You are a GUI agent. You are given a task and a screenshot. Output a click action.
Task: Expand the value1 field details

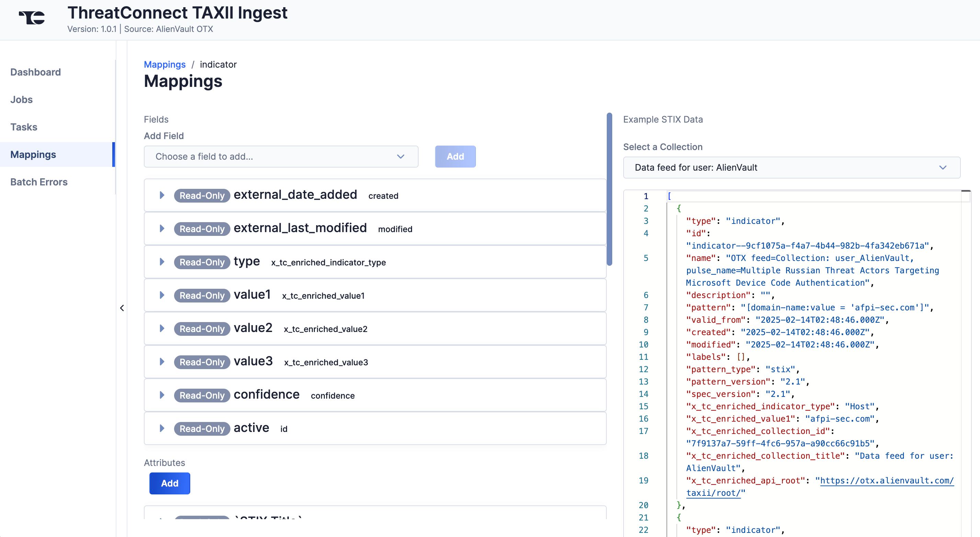162,295
